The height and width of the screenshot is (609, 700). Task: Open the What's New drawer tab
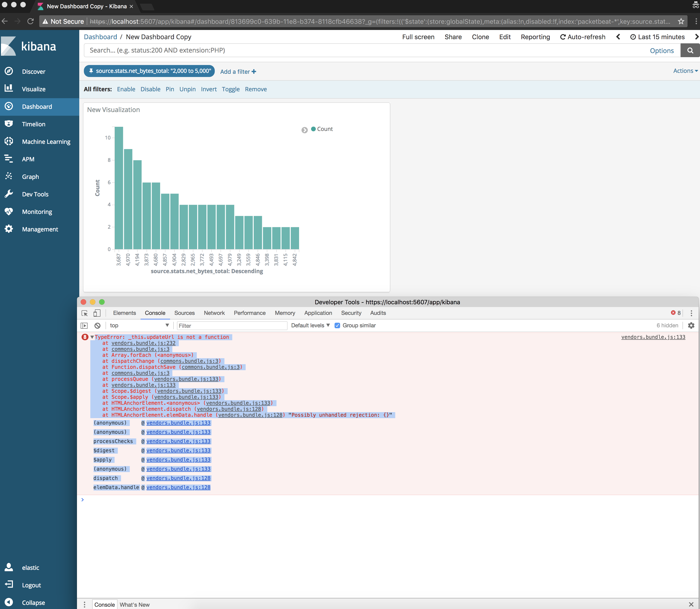[135, 605]
